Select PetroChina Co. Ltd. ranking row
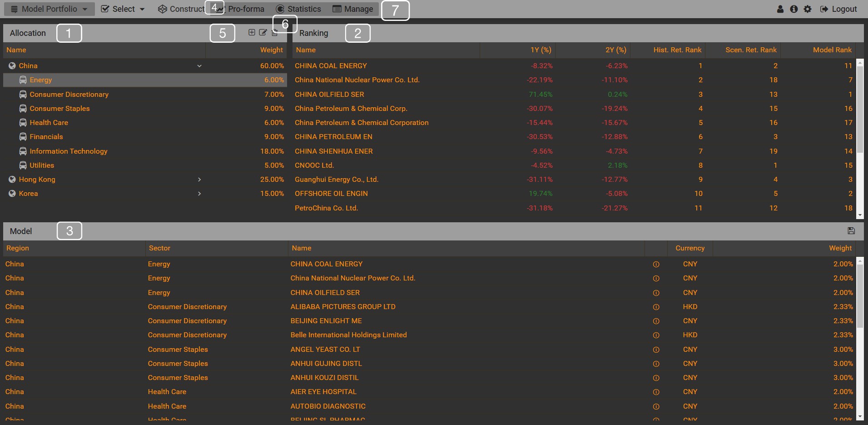Screen dimensions: 868x425 [x=574, y=208]
